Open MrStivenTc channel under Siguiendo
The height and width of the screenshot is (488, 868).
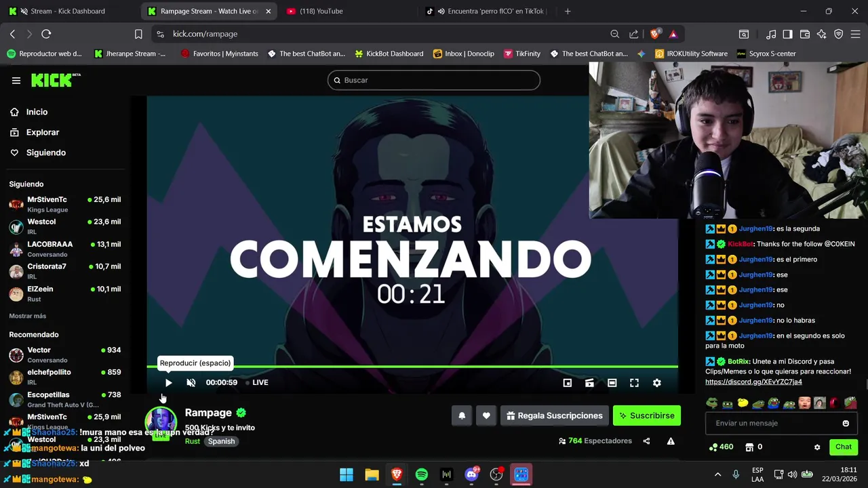(65, 204)
